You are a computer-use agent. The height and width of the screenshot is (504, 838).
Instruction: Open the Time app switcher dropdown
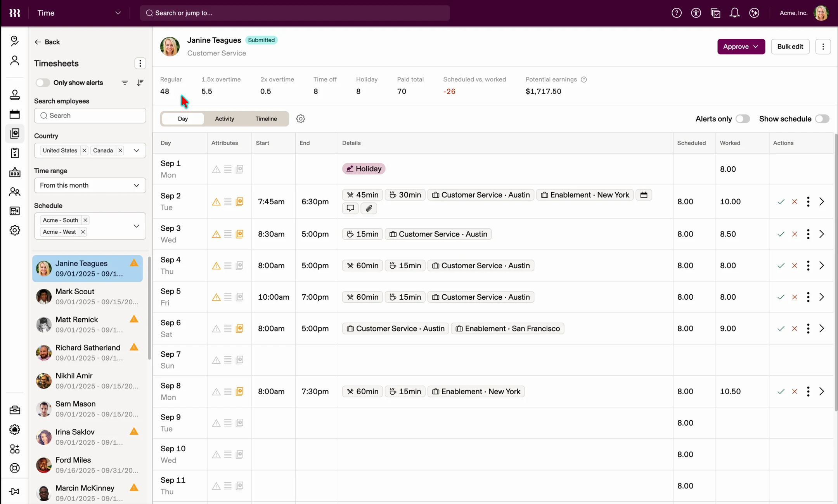(79, 13)
